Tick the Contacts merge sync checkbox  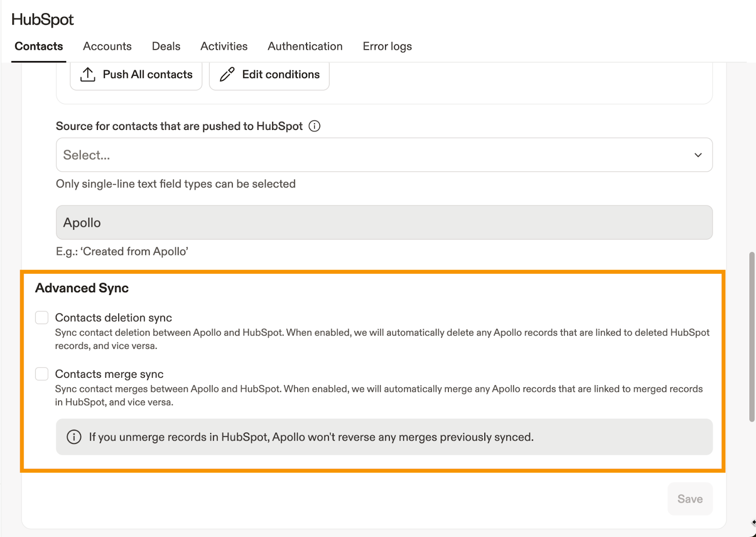click(42, 374)
